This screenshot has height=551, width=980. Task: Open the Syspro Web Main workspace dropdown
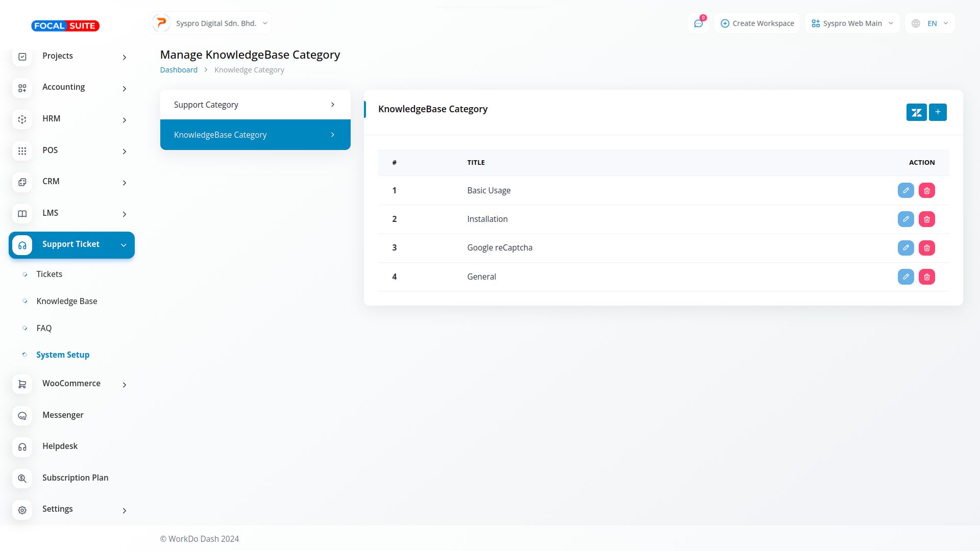pos(852,23)
